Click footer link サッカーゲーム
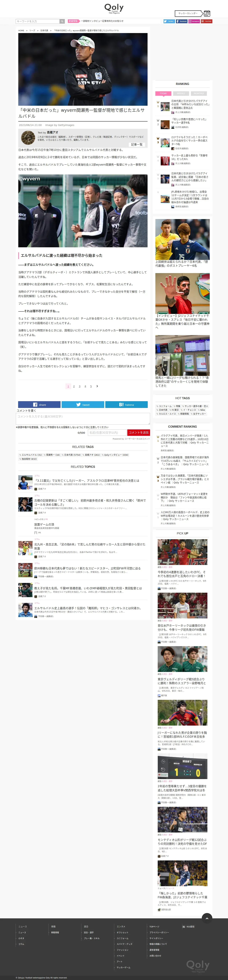 tap(124, 967)
